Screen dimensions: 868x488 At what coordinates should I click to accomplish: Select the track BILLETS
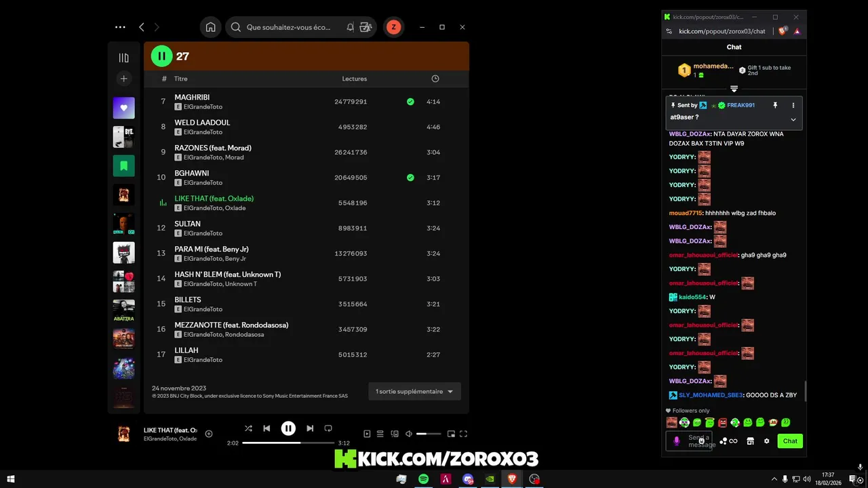[x=188, y=300]
